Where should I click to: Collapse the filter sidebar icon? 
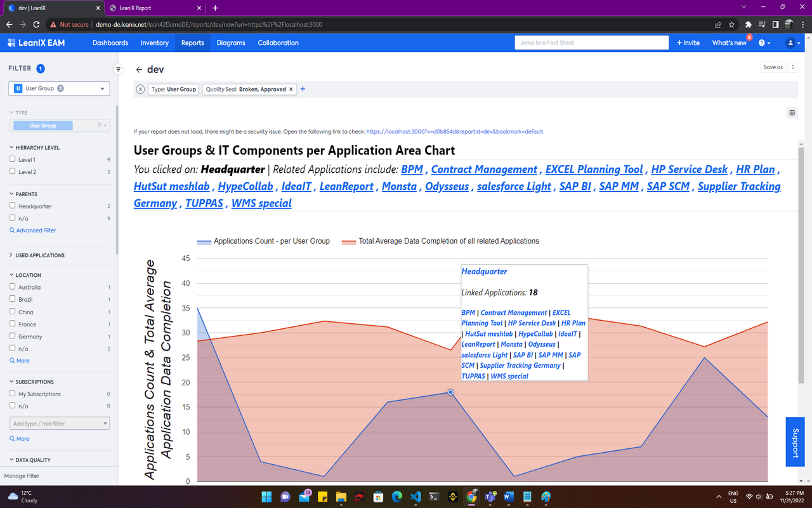(118, 69)
